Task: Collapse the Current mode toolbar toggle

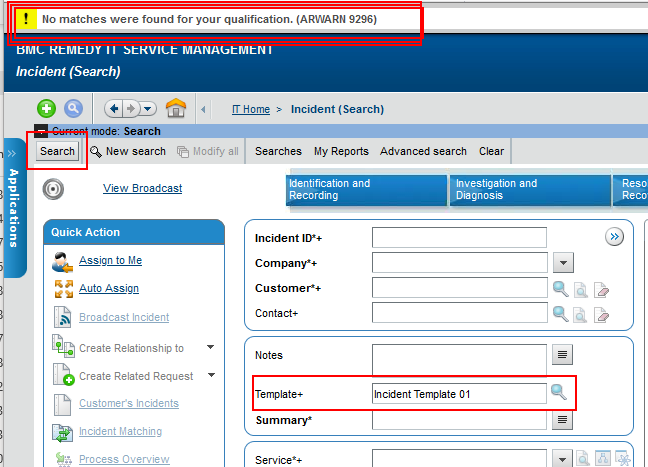Action: click(x=41, y=131)
